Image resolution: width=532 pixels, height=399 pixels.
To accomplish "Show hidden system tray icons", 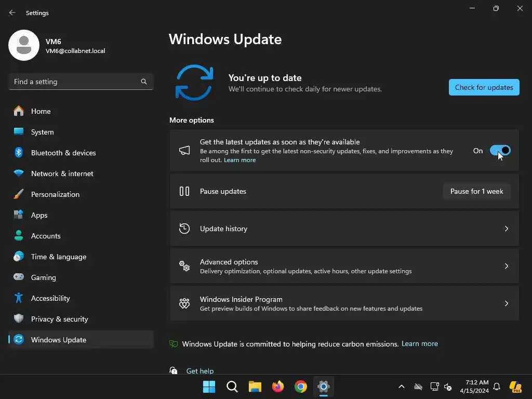I will point(402,387).
